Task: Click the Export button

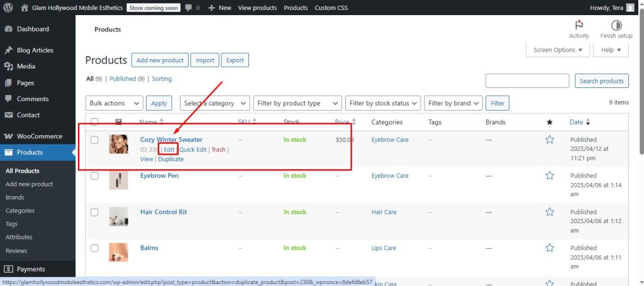Action: [x=235, y=60]
